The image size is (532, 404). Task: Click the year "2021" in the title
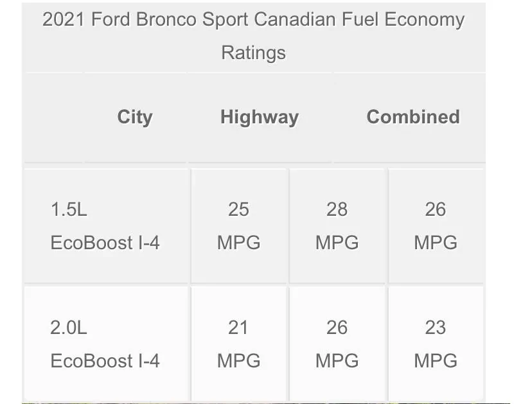click(64, 19)
